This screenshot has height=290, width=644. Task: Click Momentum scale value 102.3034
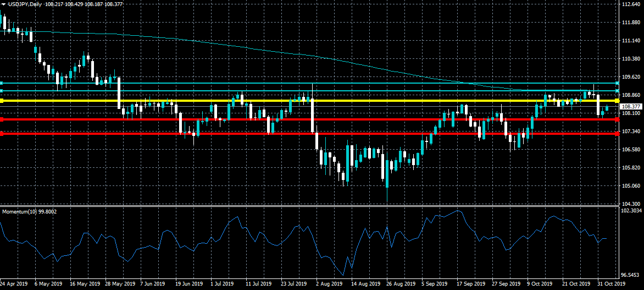631,211
